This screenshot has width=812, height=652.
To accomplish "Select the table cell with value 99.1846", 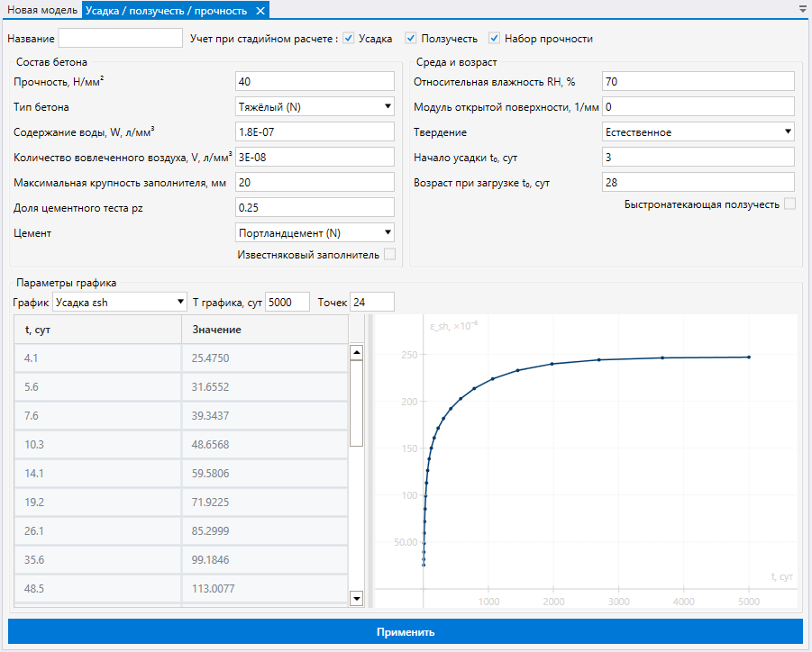I will [265, 560].
